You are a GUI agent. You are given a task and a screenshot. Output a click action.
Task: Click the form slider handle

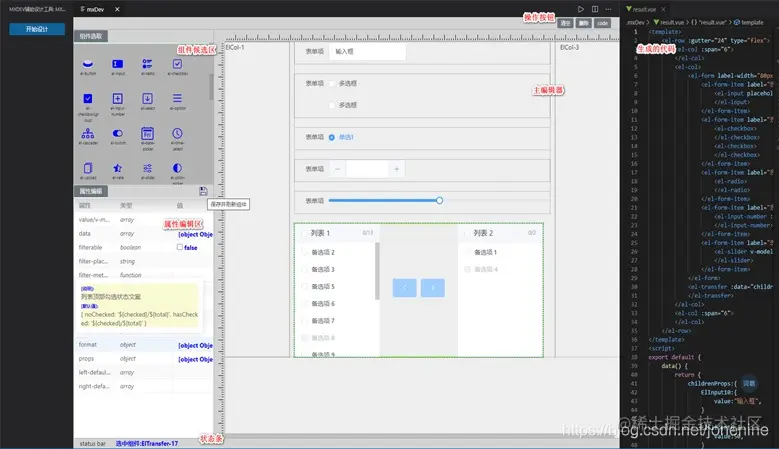439,201
